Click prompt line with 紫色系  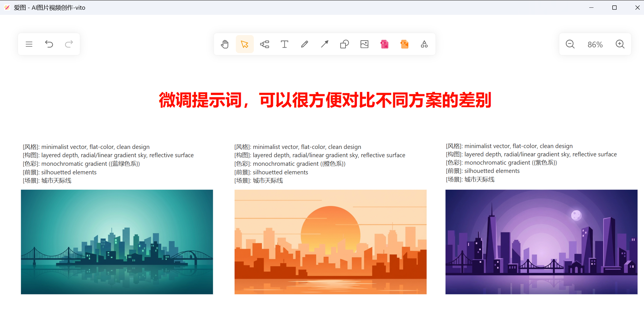tap(501, 163)
